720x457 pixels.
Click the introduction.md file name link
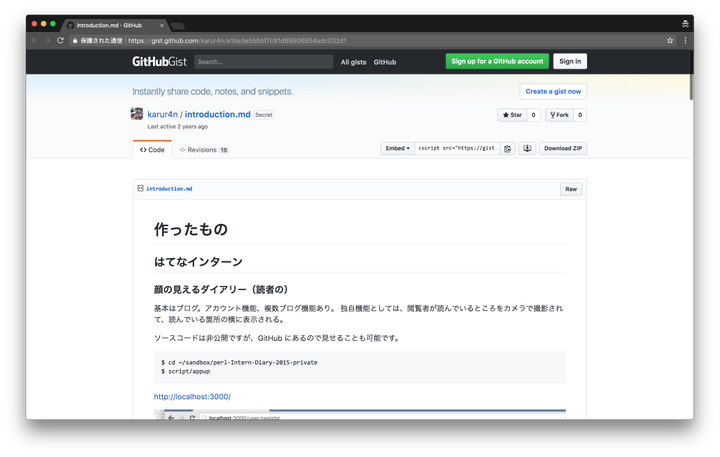169,189
